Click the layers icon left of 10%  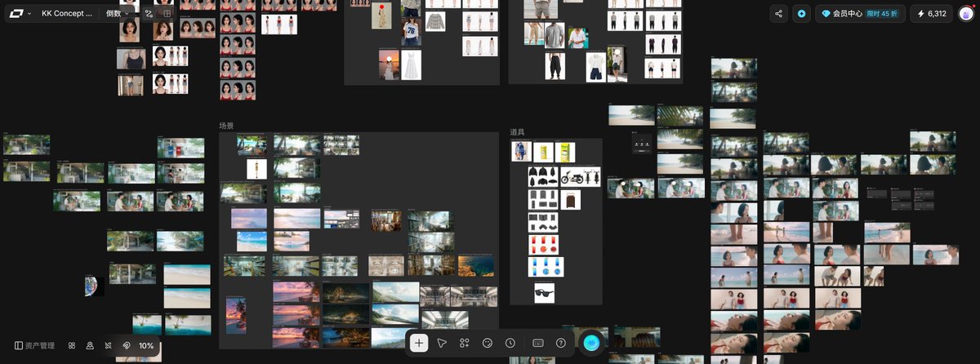click(x=127, y=345)
